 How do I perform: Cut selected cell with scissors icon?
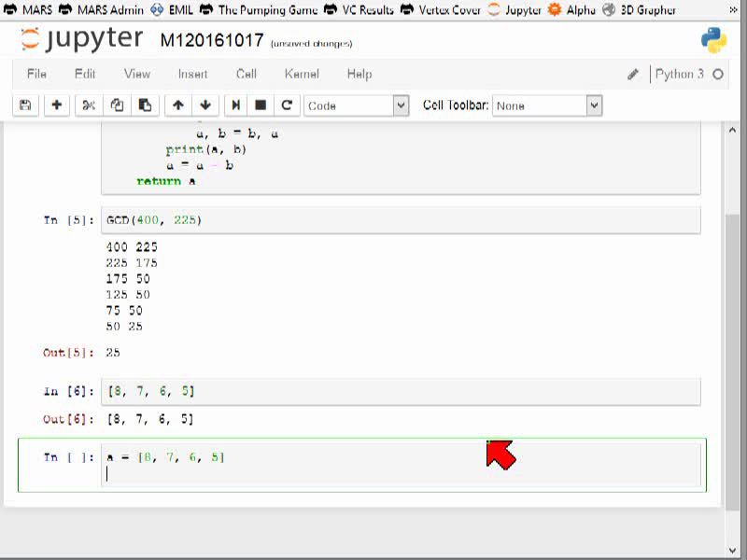tap(89, 105)
